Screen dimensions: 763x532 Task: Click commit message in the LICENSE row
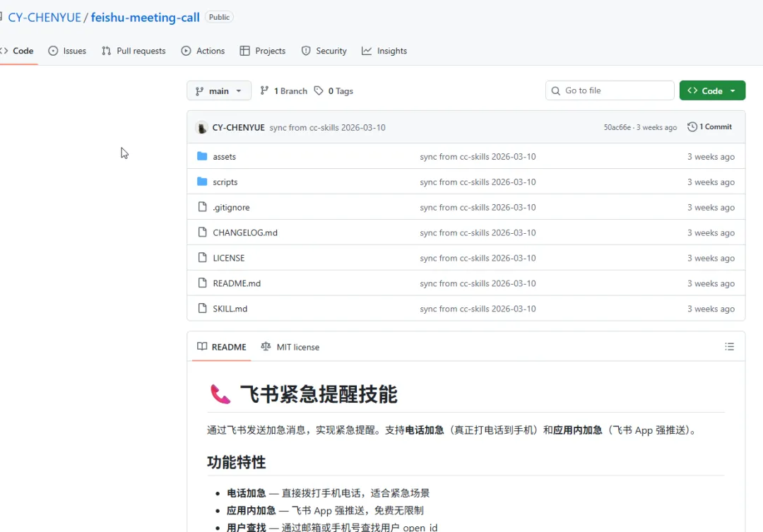point(478,258)
